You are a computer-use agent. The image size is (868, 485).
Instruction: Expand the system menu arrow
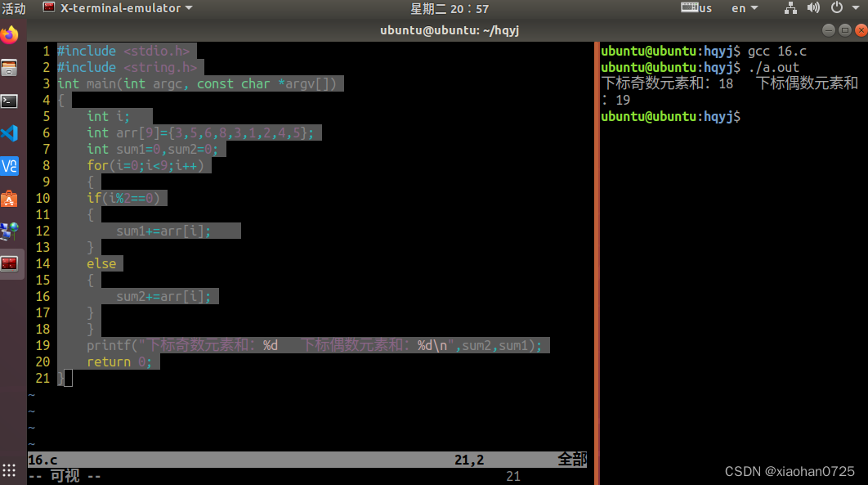click(856, 8)
